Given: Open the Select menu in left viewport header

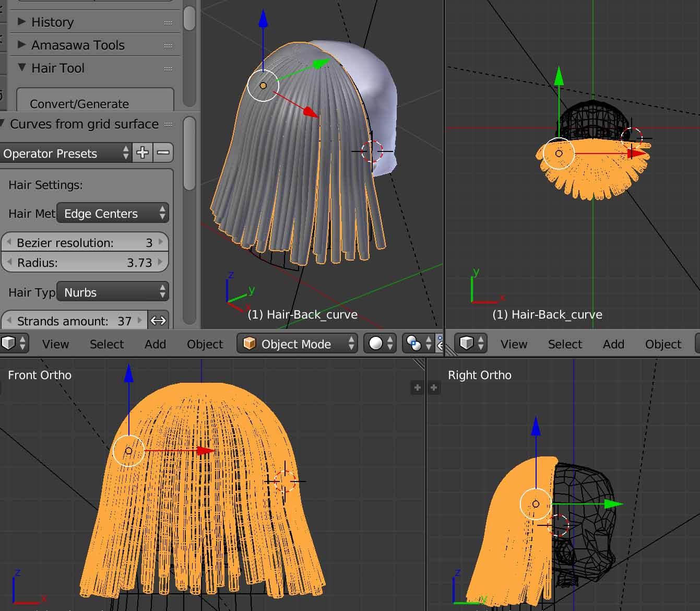Looking at the screenshot, I should (x=106, y=344).
